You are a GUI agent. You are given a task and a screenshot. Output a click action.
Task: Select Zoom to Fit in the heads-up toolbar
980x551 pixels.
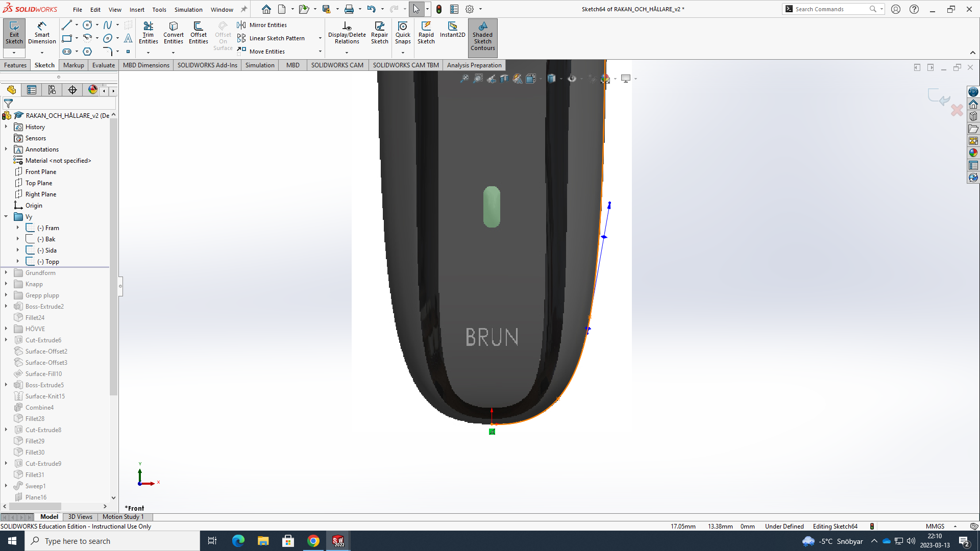pos(464,79)
